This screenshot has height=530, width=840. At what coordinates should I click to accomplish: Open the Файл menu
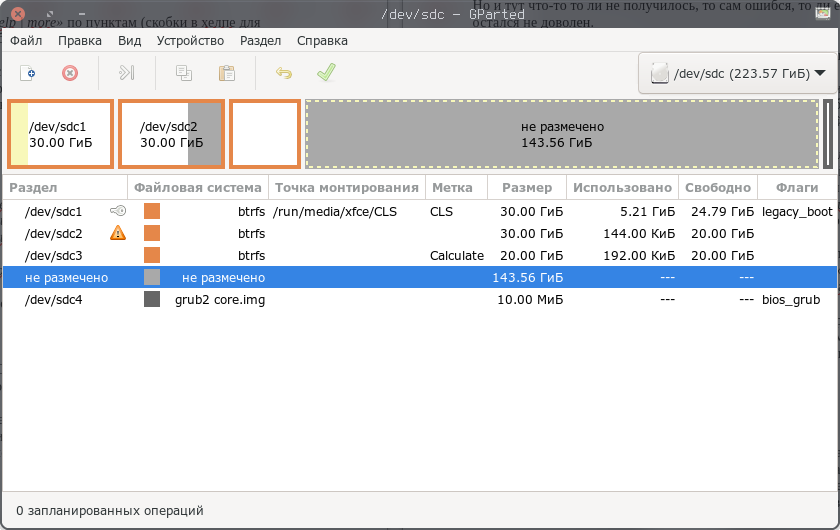[26, 41]
